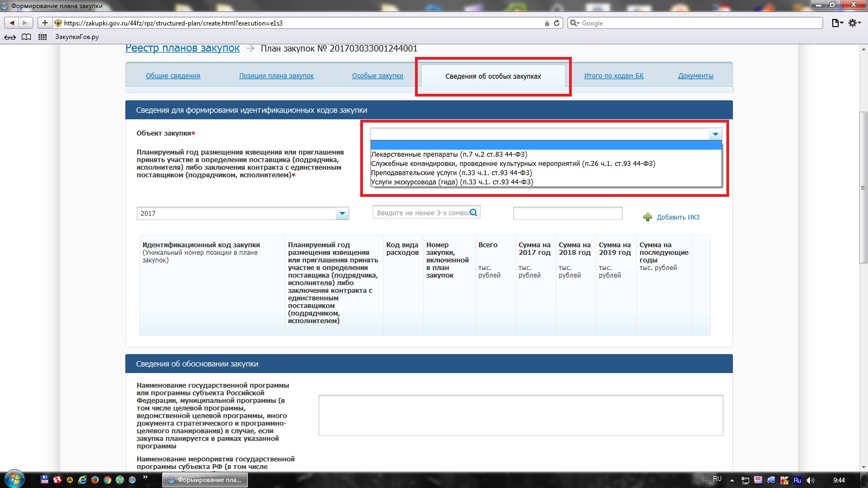The height and width of the screenshot is (488, 868).
Task: Open the browser settings gear menu
Action: (x=854, y=23)
